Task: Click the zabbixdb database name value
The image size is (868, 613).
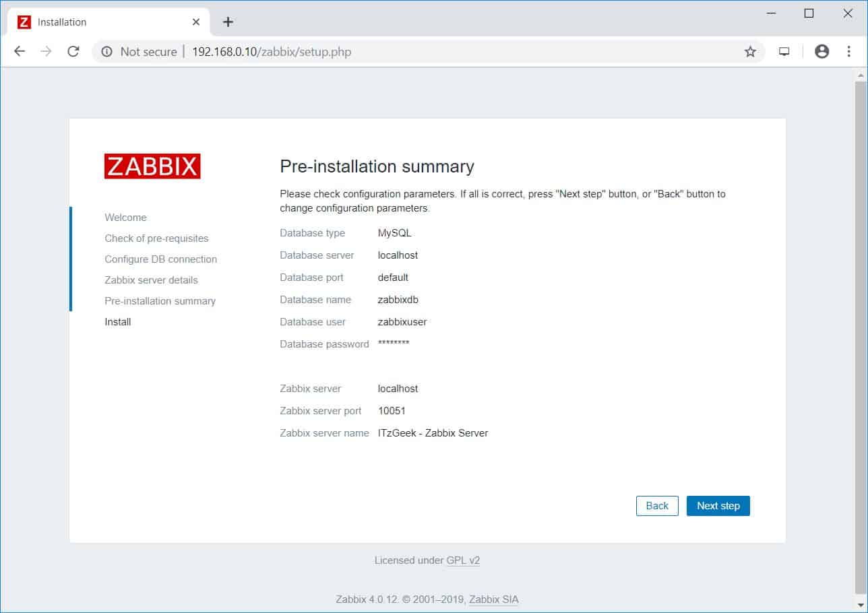Action: 398,300
